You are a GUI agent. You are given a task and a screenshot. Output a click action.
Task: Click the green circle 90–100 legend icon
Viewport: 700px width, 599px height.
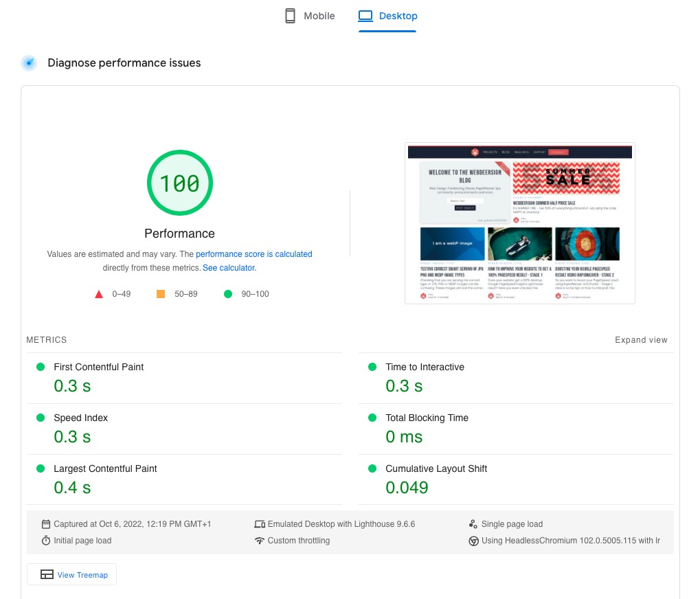[x=227, y=294]
